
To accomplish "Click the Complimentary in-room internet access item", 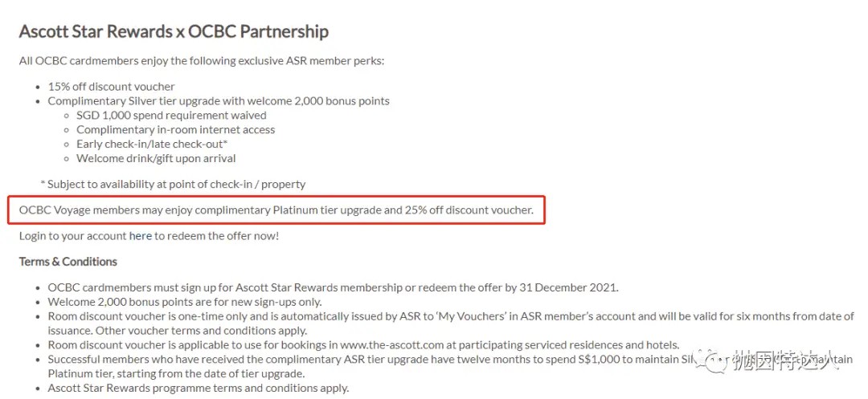I will 176,130.
